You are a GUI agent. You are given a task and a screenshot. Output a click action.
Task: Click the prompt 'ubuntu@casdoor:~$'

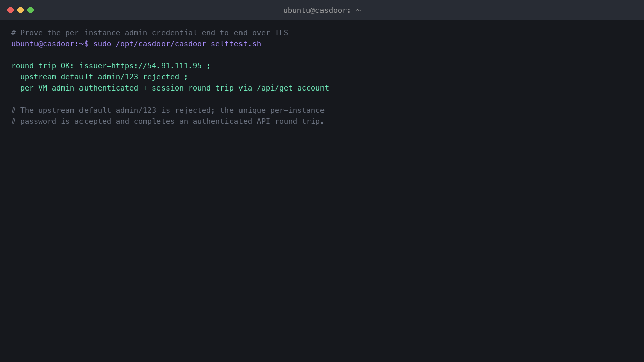(50, 44)
